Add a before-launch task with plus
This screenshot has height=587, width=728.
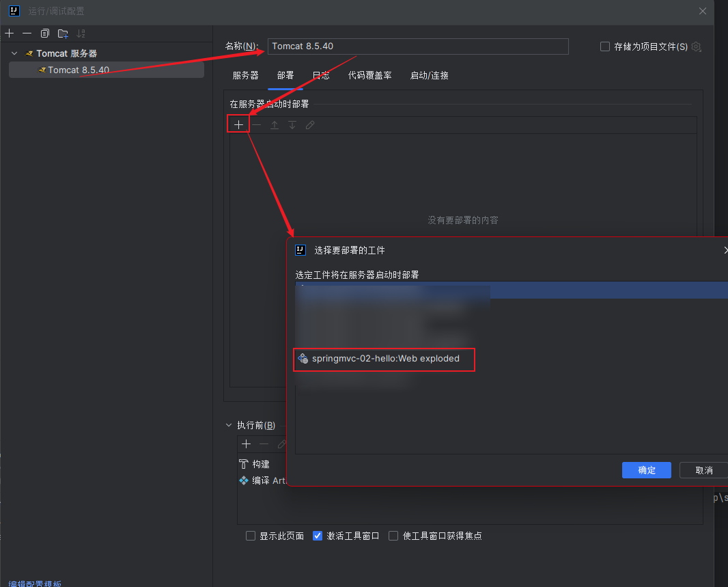[x=246, y=444]
